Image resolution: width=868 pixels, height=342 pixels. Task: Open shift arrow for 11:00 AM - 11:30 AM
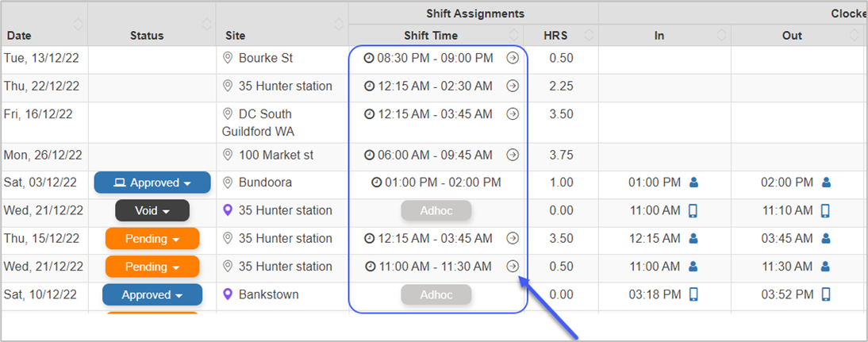coord(513,267)
